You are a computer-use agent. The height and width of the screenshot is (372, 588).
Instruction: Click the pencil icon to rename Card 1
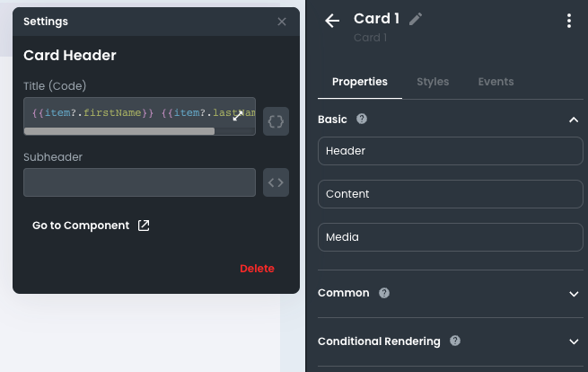coord(416,19)
